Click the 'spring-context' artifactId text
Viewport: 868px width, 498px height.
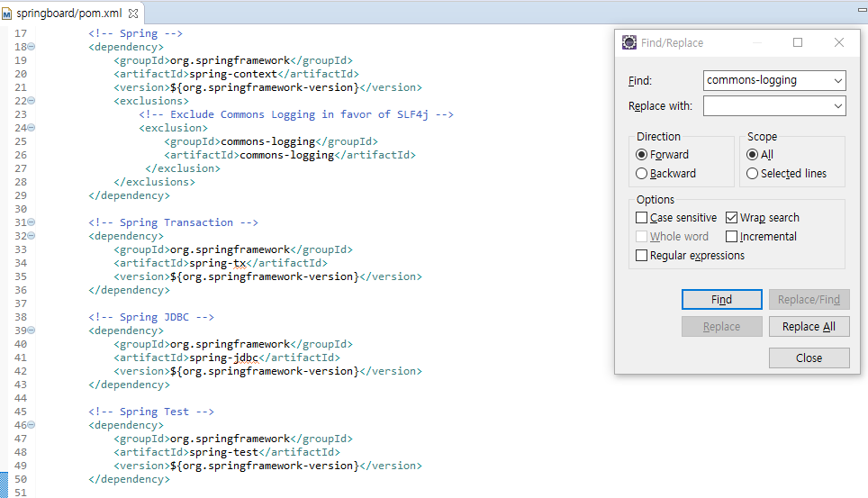233,74
